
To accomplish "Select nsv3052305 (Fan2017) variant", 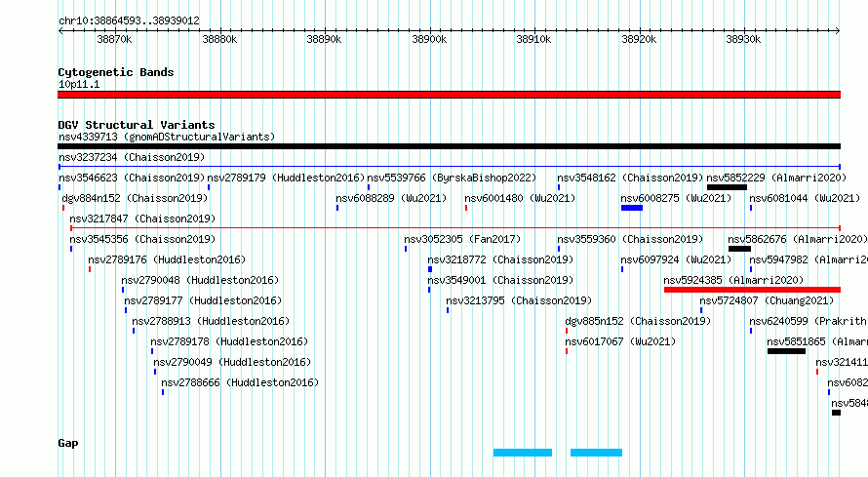I will (462, 239).
